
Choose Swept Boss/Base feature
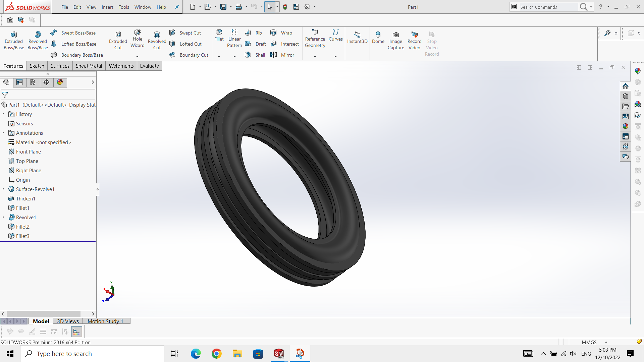tap(73, 33)
